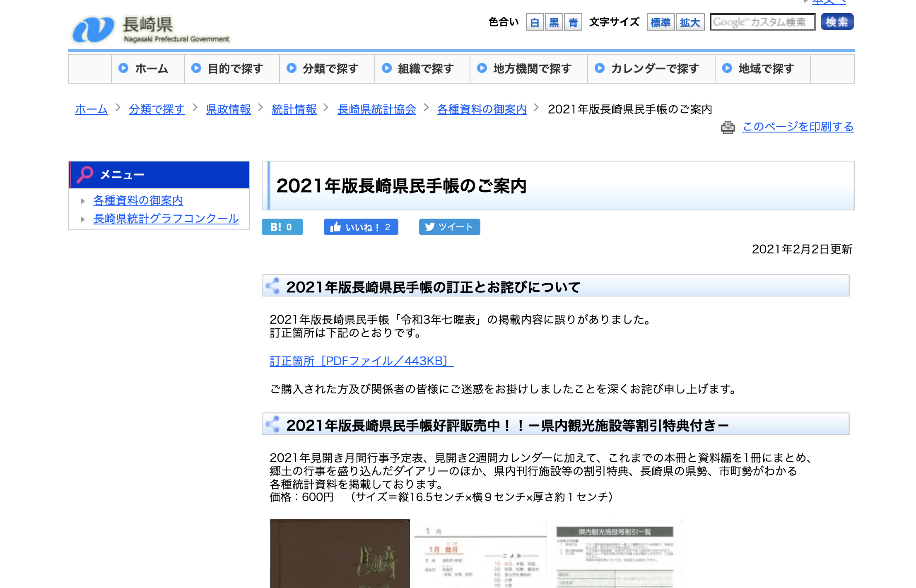This screenshot has width=916, height=588.
Task: Click the Twitter tweet button
Action: click(449, 227)
